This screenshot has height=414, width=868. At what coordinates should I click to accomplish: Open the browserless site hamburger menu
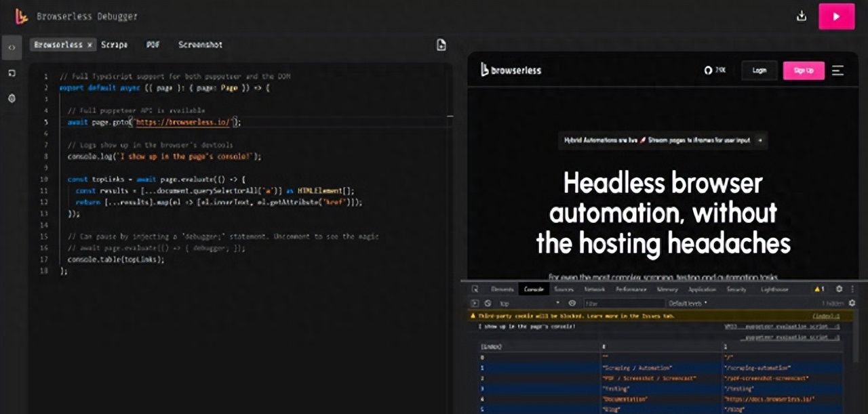(838, 70)
